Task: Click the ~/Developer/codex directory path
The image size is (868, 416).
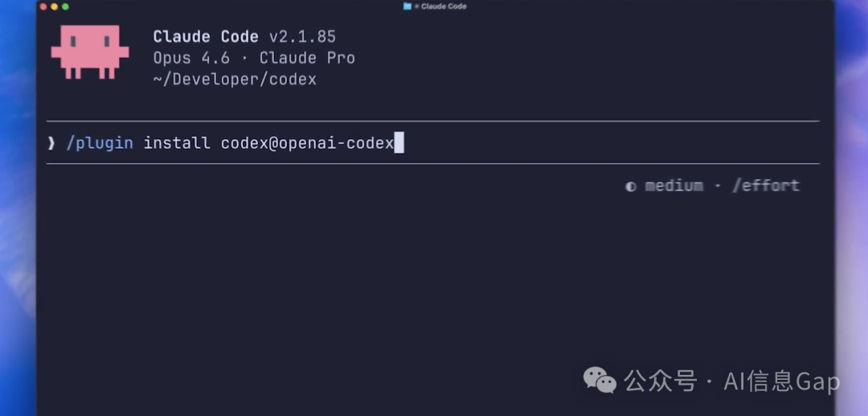Action: coord(235,79)
